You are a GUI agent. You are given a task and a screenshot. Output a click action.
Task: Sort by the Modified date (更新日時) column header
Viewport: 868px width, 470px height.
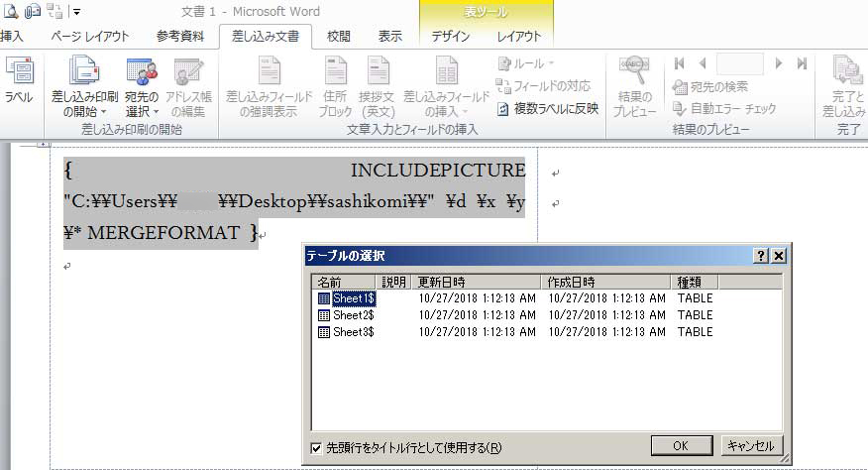click(476, 282)
